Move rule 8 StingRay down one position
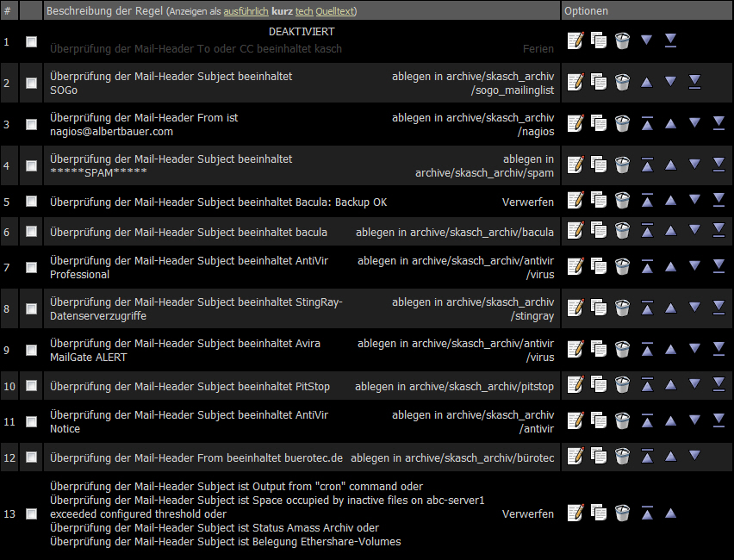The image size is (734, 560). click(694, 308)
